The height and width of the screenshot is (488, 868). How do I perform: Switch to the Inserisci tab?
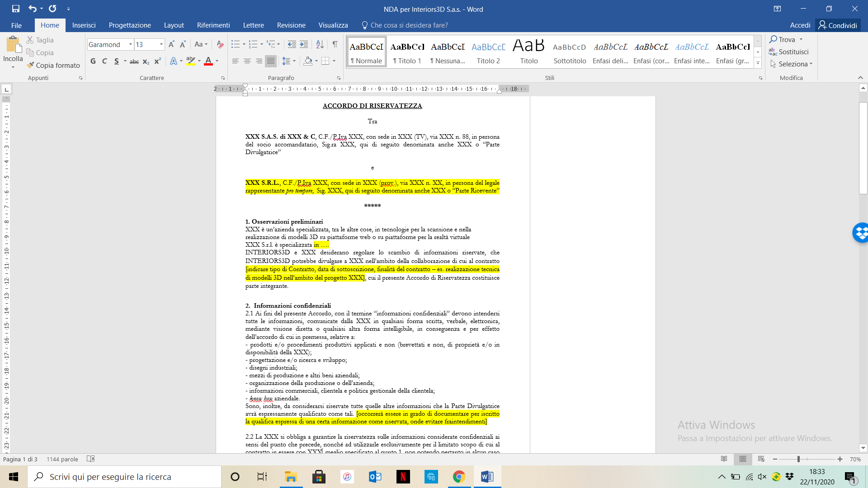(x=84, y=25)
